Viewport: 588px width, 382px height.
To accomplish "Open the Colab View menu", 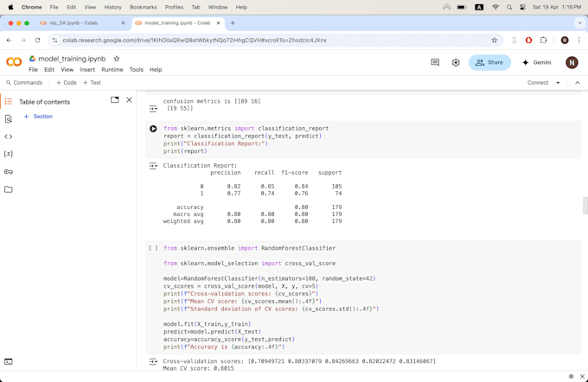I will [67, 69].
